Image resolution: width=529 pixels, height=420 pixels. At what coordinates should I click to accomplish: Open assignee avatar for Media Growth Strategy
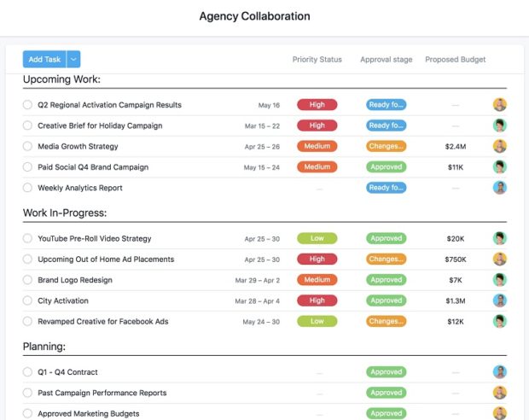(x=500, y=146)
